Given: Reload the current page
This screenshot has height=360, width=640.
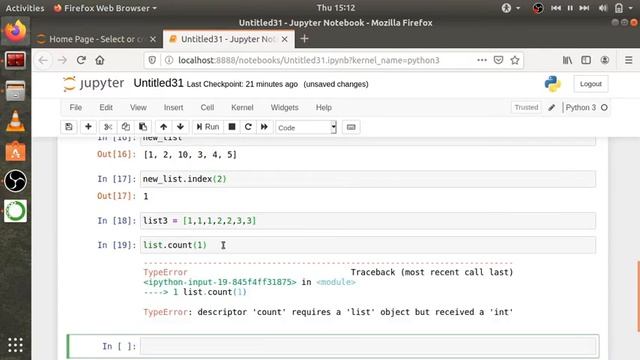Looking at the screenshot, I should tap(81, 60).
